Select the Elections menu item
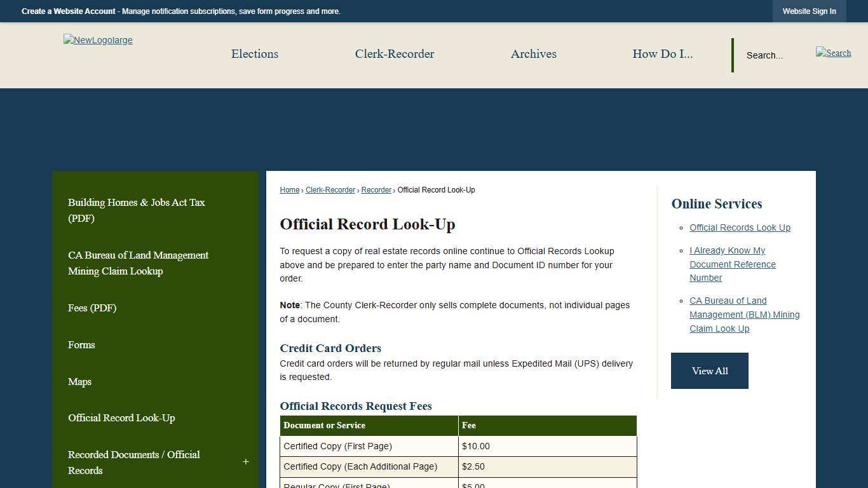 pos(254,54)
